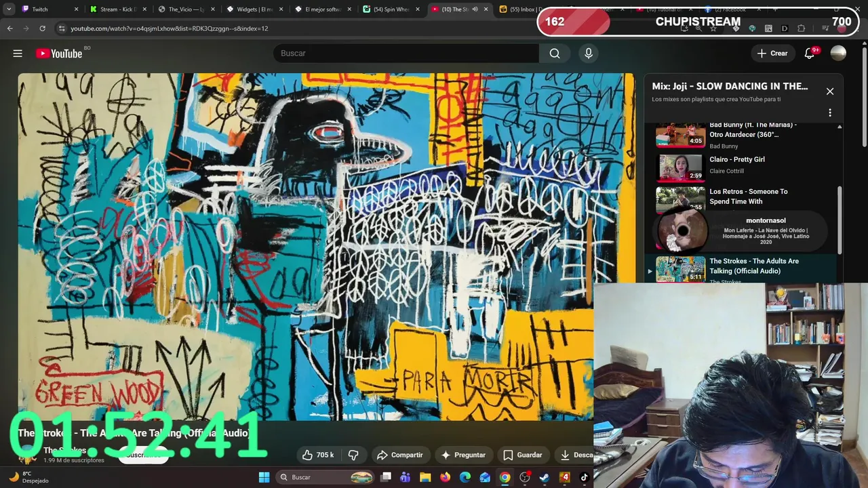
Task: Close the Spin Wheel tab
Action: pos(418,9)
